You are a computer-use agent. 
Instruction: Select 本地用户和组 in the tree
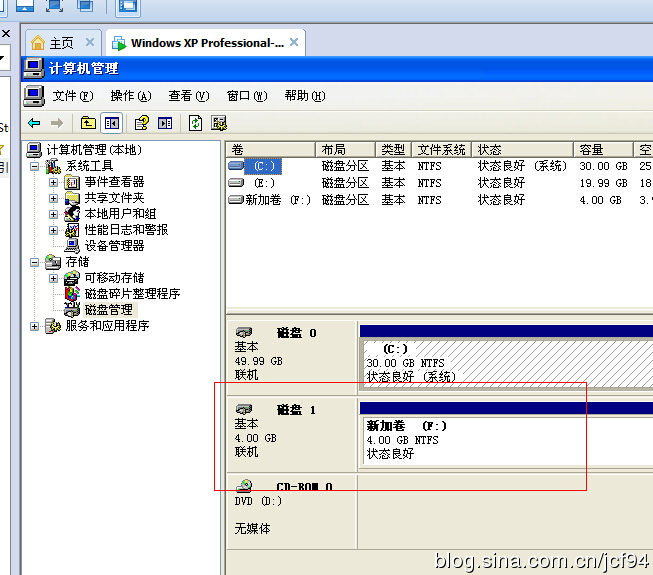(120, 214)
